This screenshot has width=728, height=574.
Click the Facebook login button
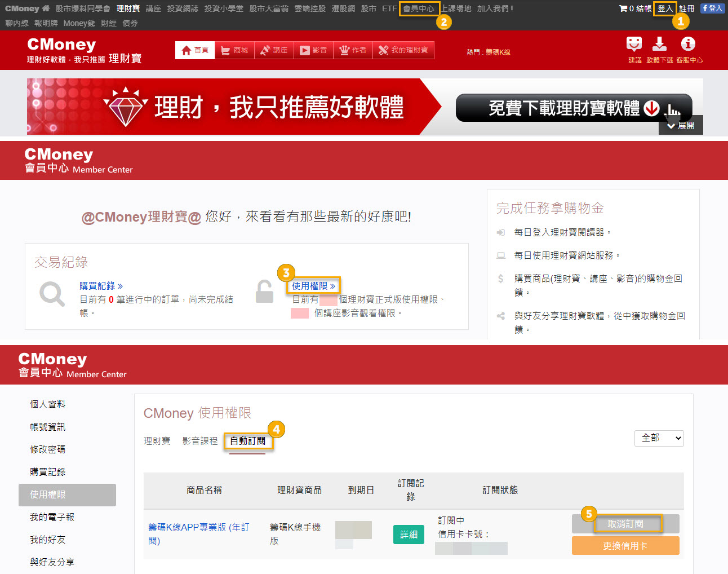(712, 8)
